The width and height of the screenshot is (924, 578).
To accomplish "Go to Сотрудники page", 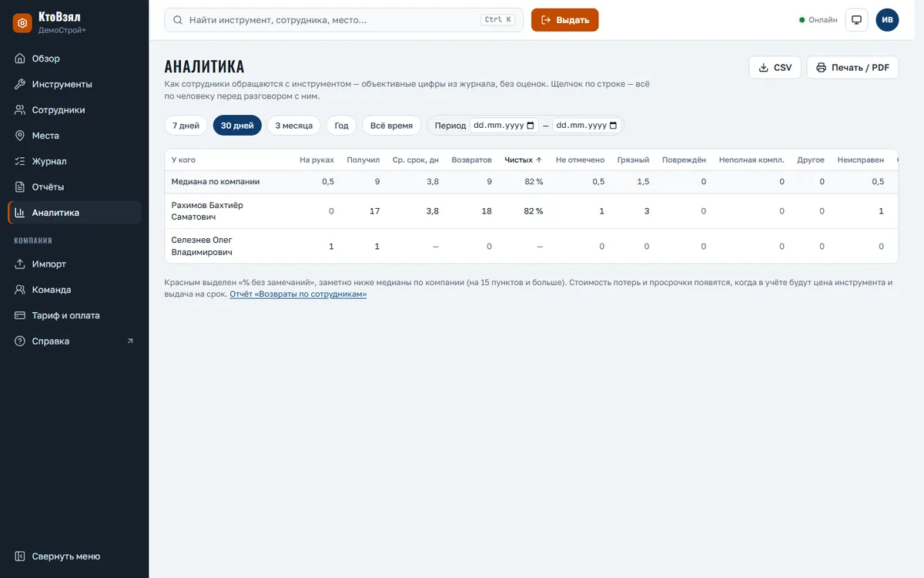I will click(75, 110).
